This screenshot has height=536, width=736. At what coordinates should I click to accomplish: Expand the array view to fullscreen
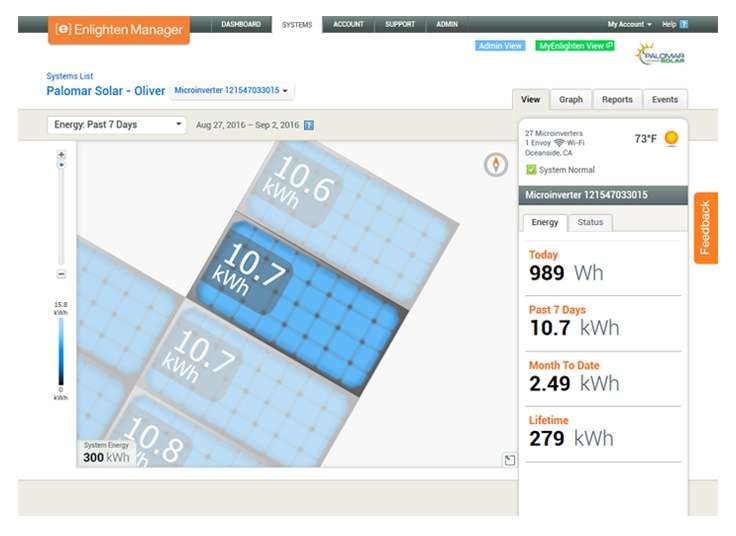(x=509, y=459)
